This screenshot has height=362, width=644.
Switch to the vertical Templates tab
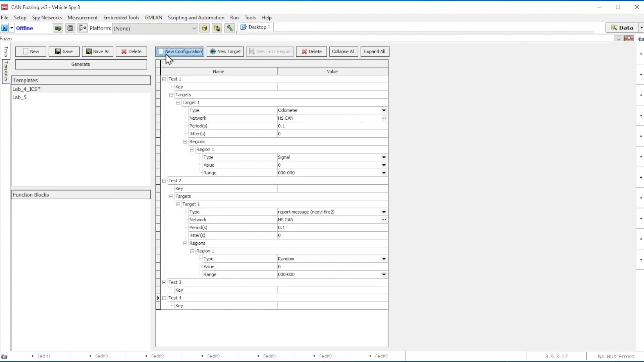pyautogui.click(x=6, y=71)
